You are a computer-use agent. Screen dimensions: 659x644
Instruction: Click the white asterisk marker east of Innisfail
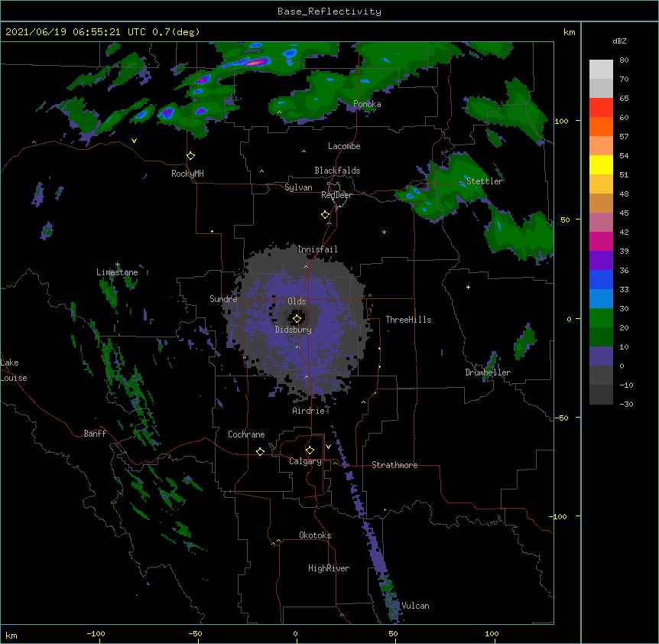384,232
